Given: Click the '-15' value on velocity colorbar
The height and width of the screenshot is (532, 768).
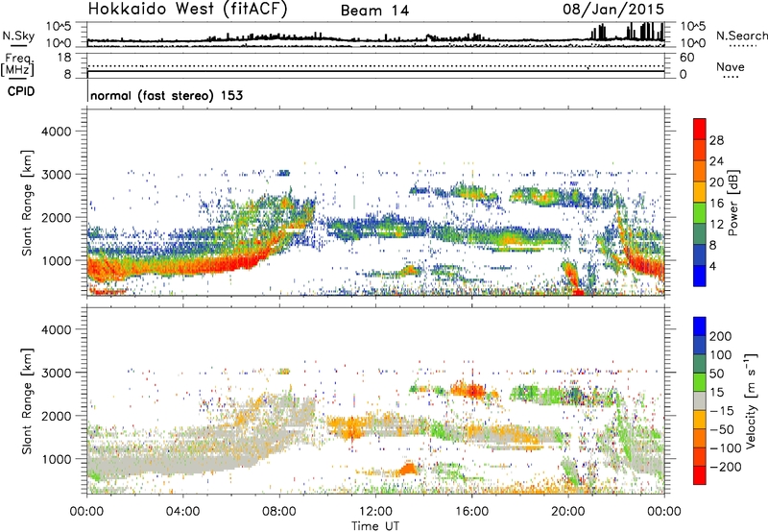Looking at the screenshot, I should coord(722,411).
